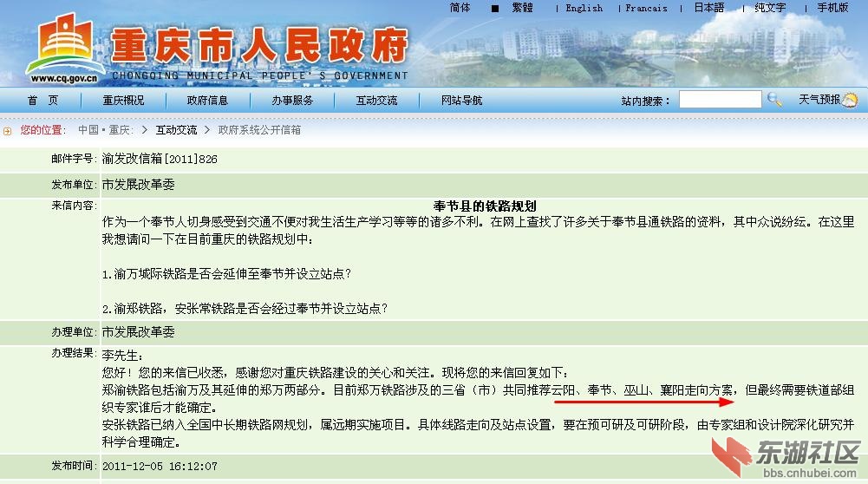Click the 发布时间 label

(x=74, y=466)
